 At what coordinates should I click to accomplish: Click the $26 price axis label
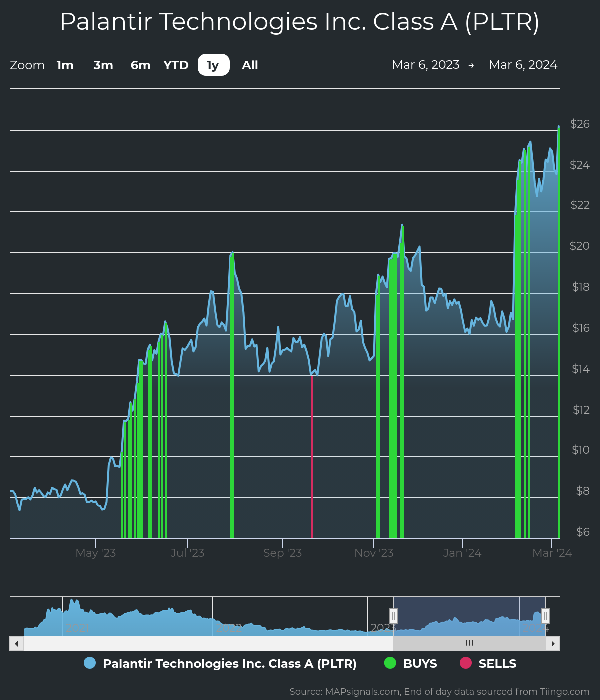[x=580, y=124]
